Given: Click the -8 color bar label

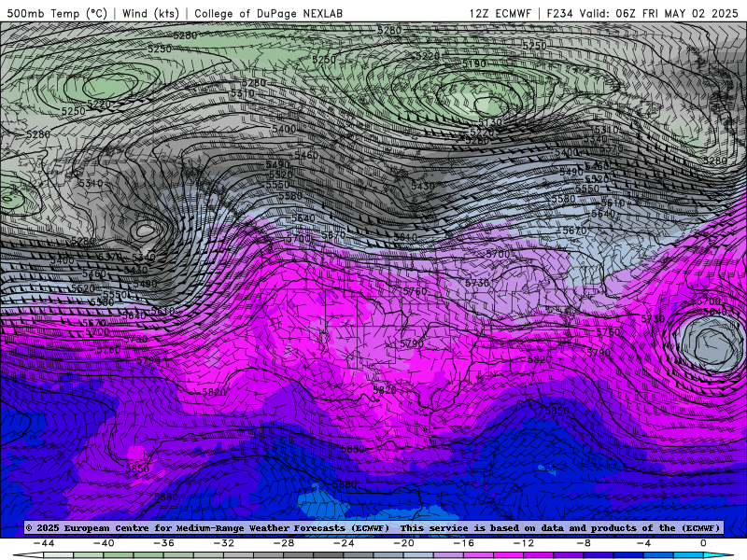Looking at the screenshot, I should coord(583,543).
